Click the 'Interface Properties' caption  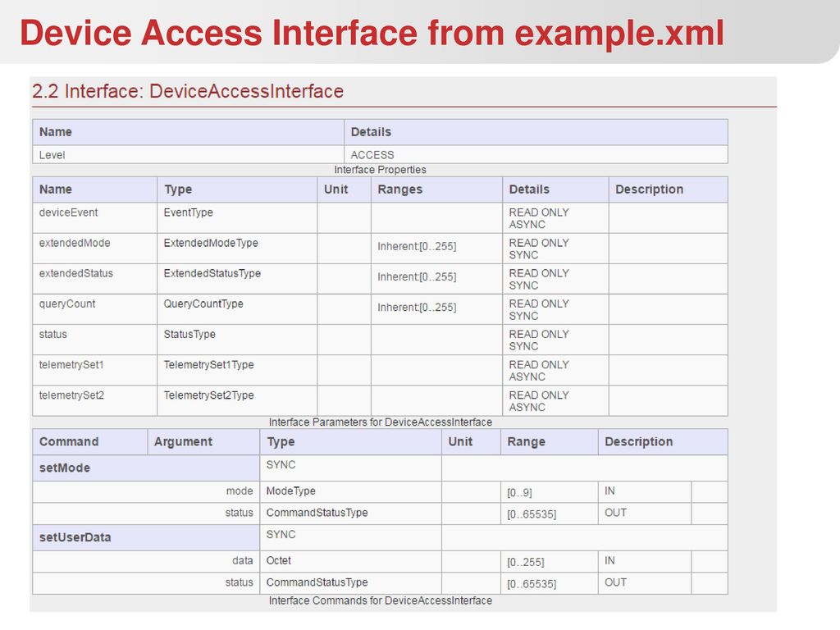tap(380, 170)
